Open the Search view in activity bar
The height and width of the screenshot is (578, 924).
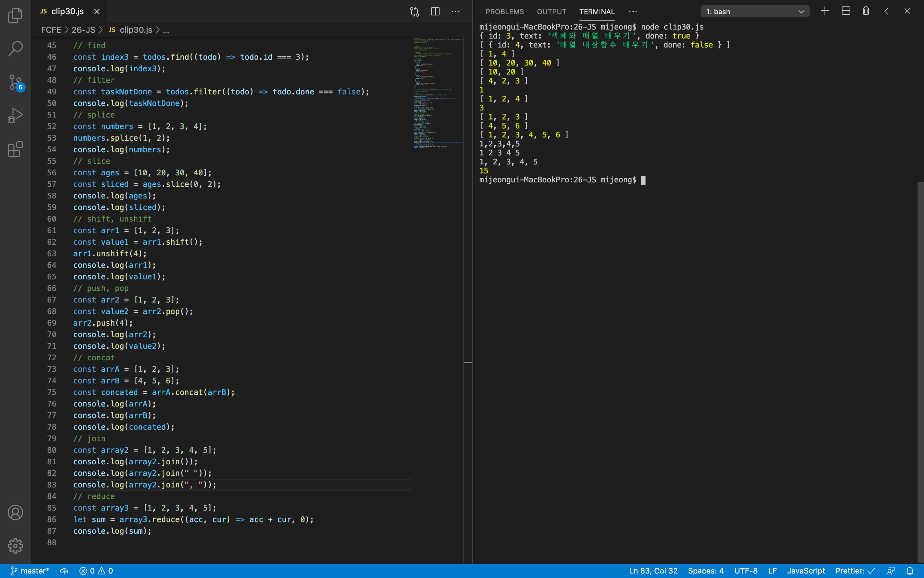[x=15, y=48]
